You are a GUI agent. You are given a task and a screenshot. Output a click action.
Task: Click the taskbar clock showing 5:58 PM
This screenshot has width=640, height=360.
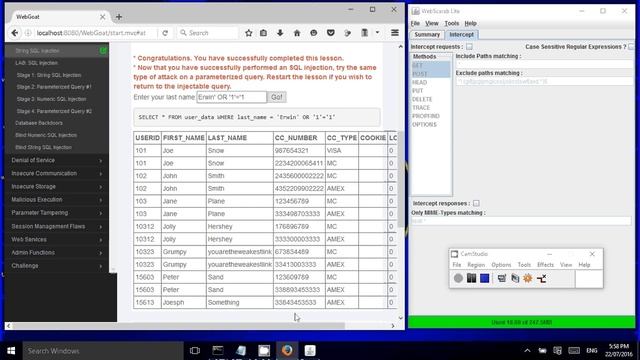click(x=618, y=351)
